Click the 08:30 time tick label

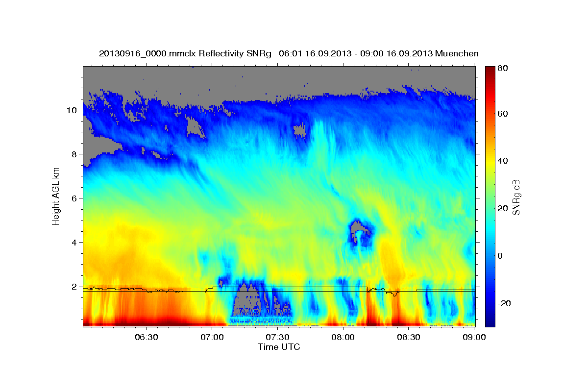[409, 338]
